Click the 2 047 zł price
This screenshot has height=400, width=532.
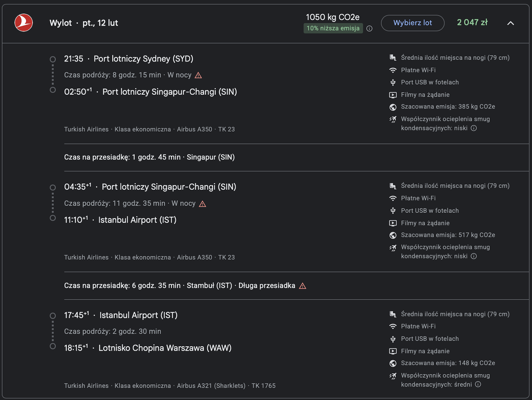[472, 22]
